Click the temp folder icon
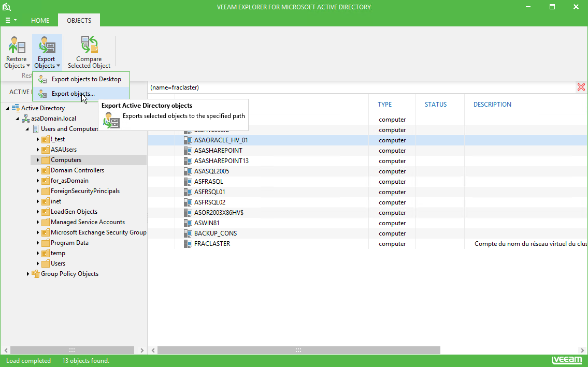Viewport: 588px width, 367px height. 46,254
